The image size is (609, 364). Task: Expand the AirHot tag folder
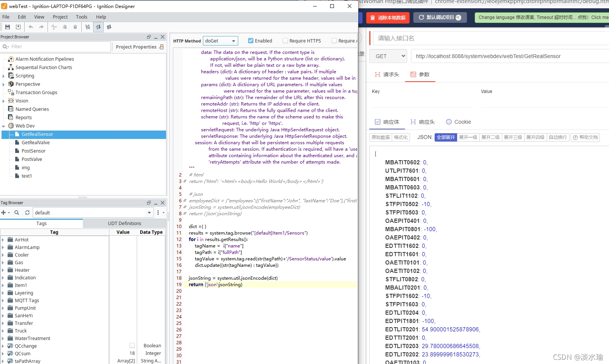[x=3, y=240]
